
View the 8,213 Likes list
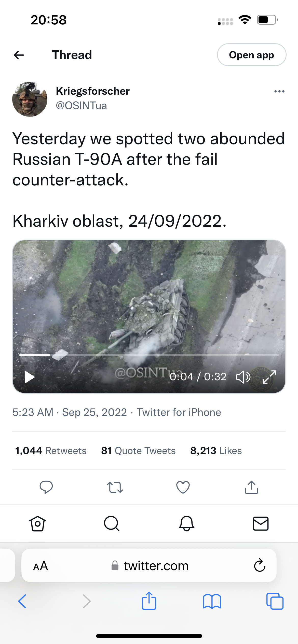pyautogui.click(x=216, y=451)
